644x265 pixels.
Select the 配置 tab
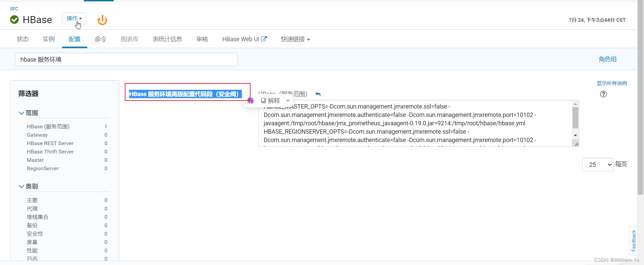pos(74,39)
